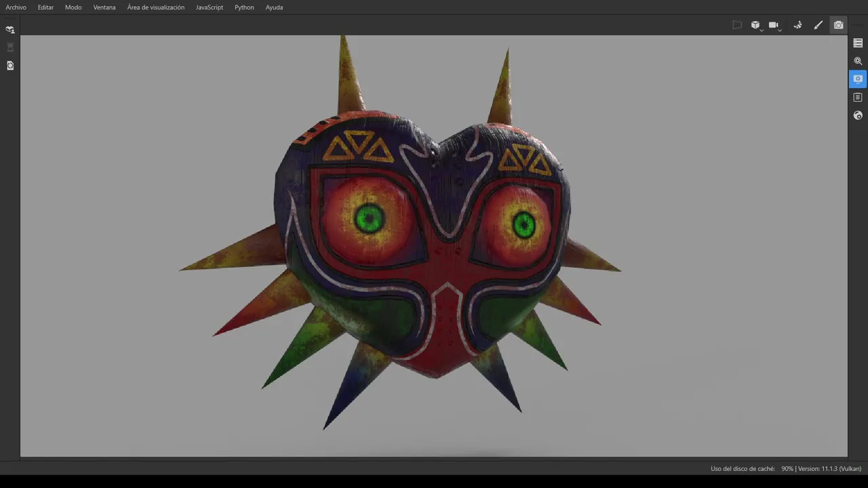Image resolution: width=868 pixels, height=488 pixels.
Task: Click the dimmed hourglass icon in left sidebar
Action: (10, 47)
